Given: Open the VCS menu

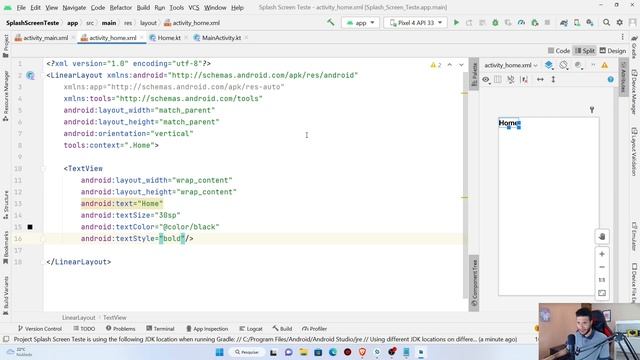Looking at the screenshot, I should [x=193, y=7].
